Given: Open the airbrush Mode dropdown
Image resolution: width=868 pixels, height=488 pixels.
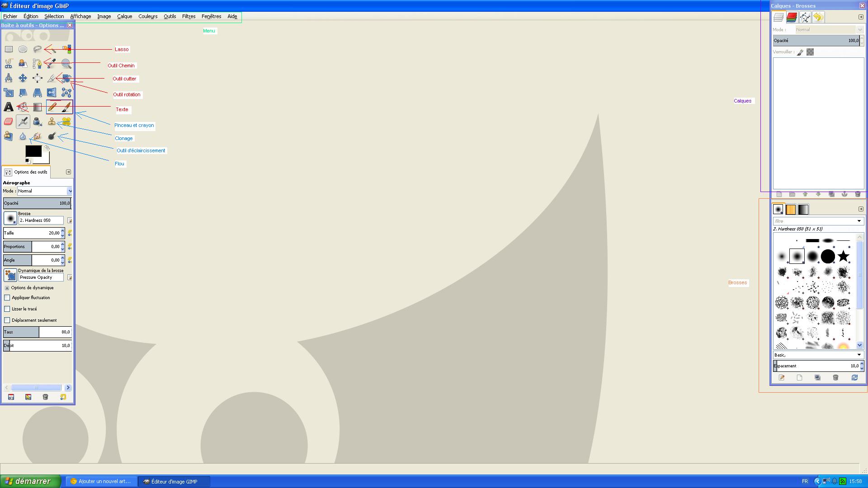Looking at the screenshot, I should (44, 191).
